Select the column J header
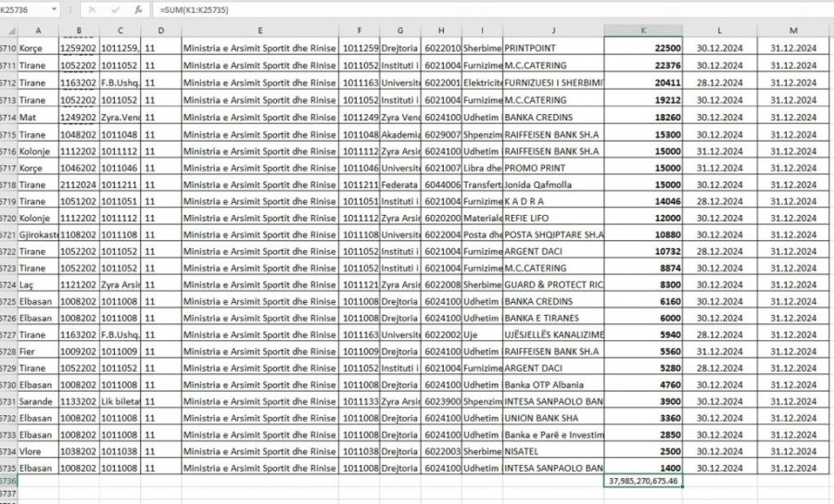The width and height of the screenshot is (834, 504). [x=553, y=31]
